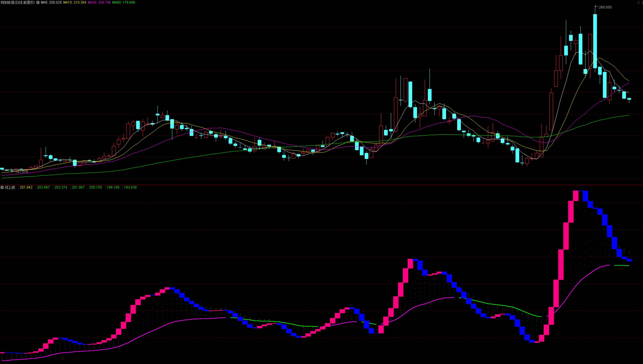
Task: Select the last cyan candlestick on right edge
Action: click(629, 99)
